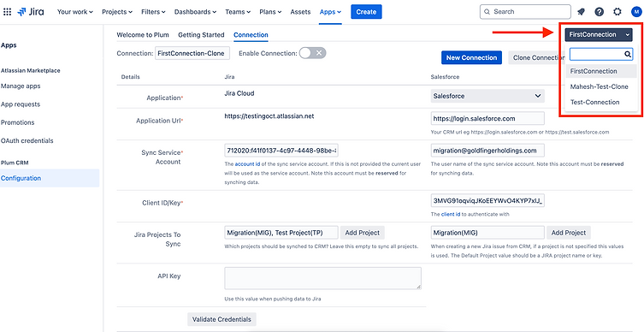The width and height of the screenshot is (644, 332).
Task: Open App requests in the sidebar
Action: pyautogui.click(x=21, y=104)
